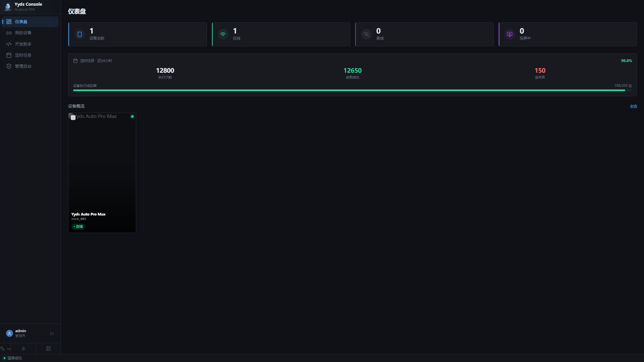Click the 12800 执行次数 value
The width and height of the screenshot is (644, 362).
click(165, 70)
